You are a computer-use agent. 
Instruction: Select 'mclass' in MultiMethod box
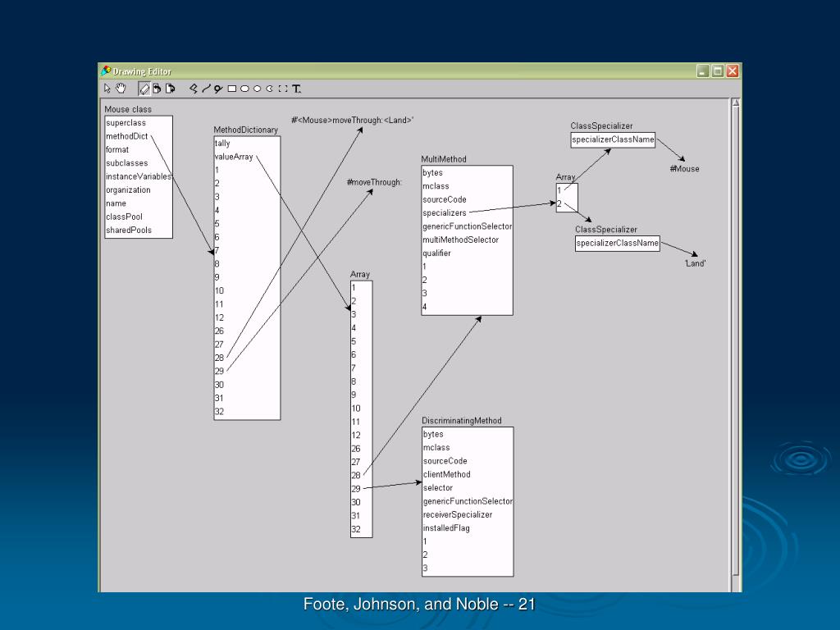(x=436, y=186)
